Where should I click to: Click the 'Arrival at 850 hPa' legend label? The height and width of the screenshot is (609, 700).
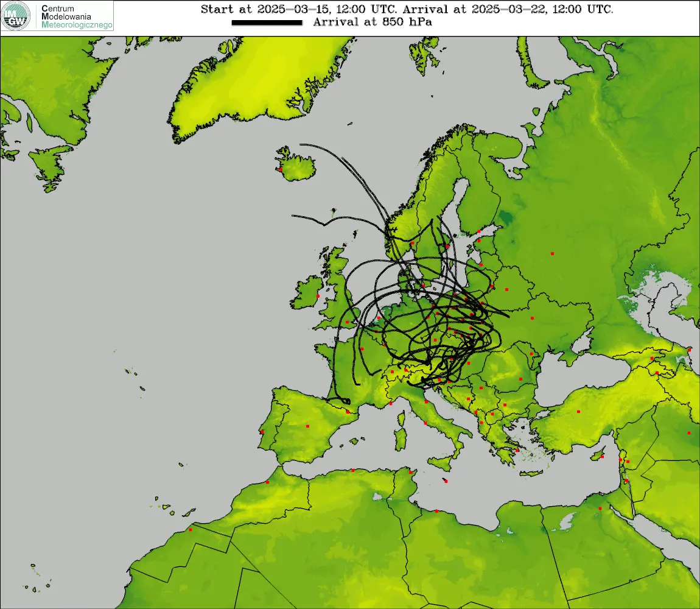(373, 22)
